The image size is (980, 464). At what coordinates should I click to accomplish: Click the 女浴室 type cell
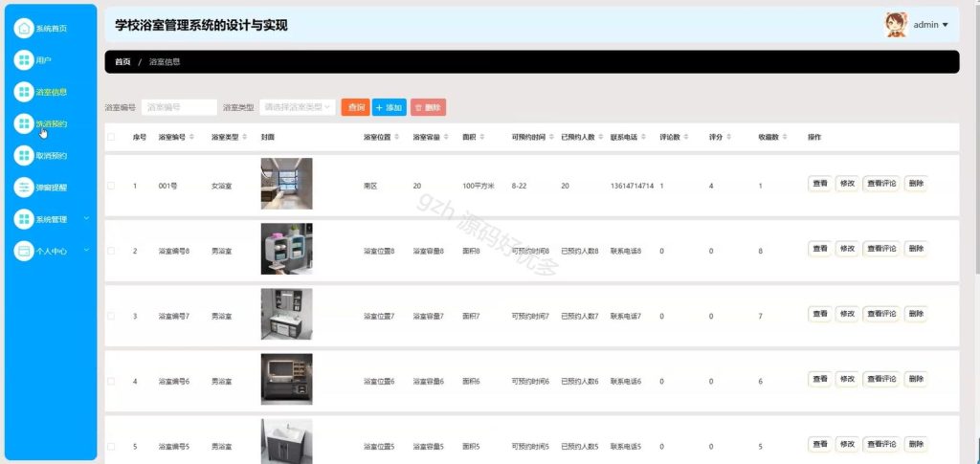pyautogui.click(x=221, y=187)
